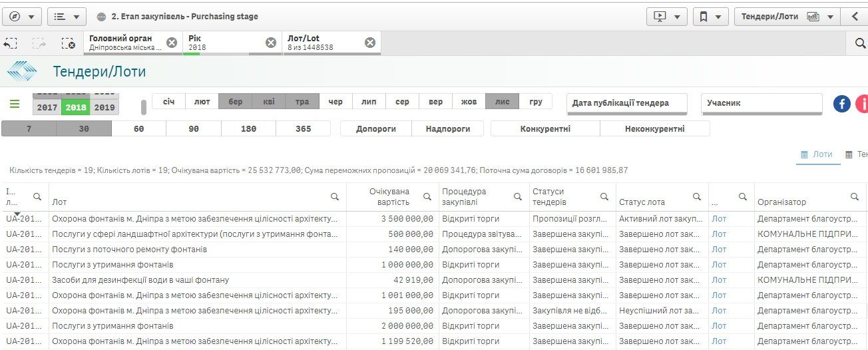
Task: Search in the column before Організатор
Action: [743, 197]
